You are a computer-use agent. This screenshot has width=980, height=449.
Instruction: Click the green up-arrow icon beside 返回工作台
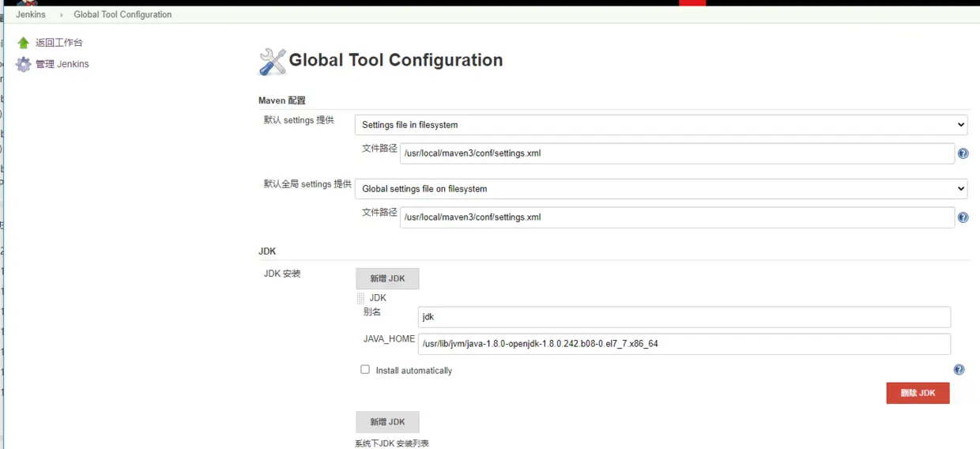[x=23, y=43]
